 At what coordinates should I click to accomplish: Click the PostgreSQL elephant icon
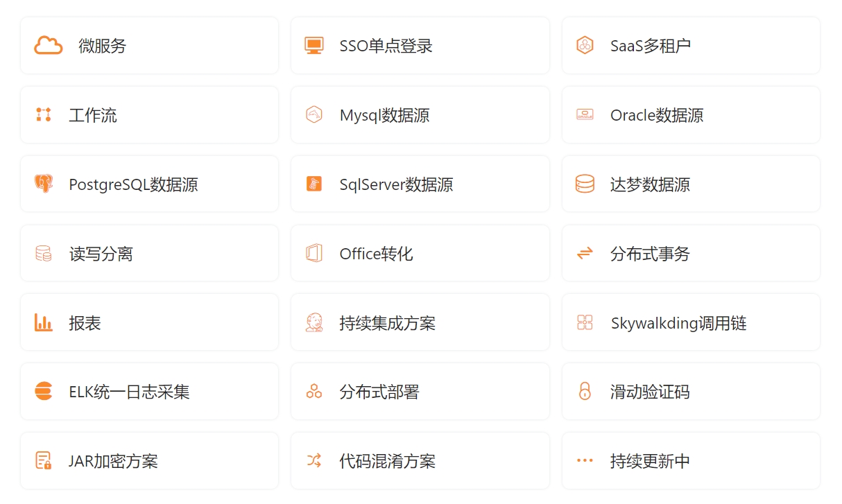click(x=44, y=184)
